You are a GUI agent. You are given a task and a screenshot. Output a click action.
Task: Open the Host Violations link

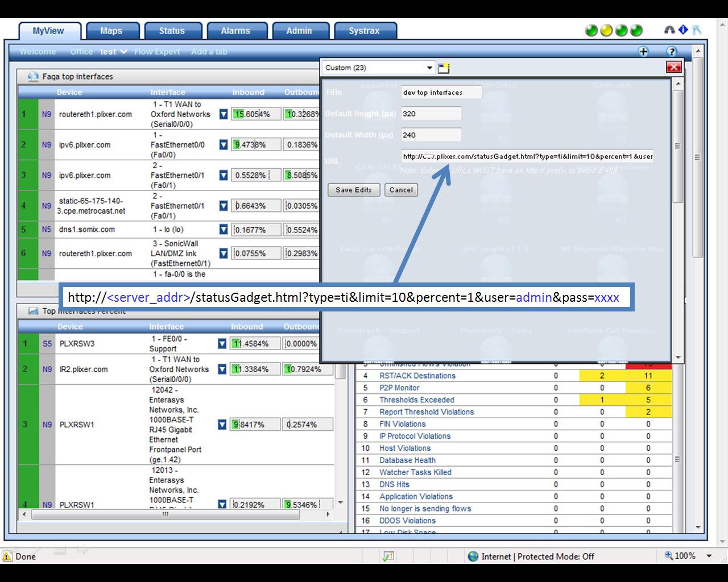coord(405,448)
